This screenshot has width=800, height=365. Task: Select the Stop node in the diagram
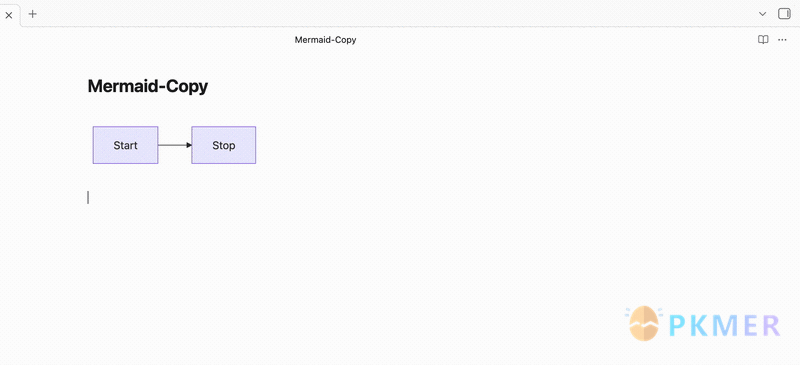223,145
